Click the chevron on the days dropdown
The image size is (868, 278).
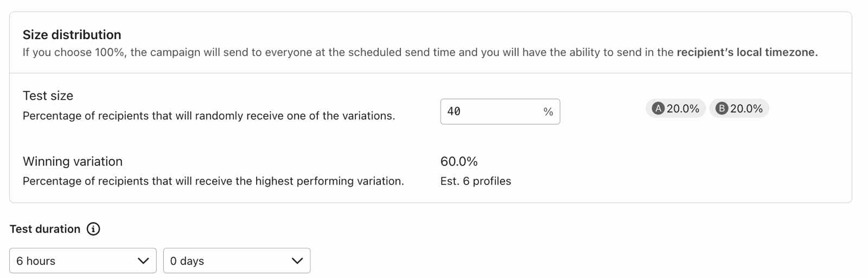pos(297,261)
